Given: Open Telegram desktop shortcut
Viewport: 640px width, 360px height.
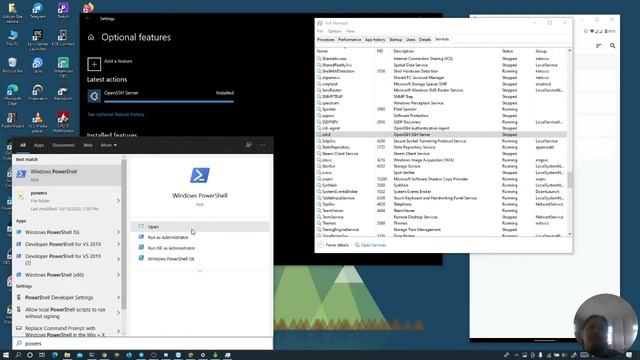Looking at the screenshot, I should coord(38,11).
